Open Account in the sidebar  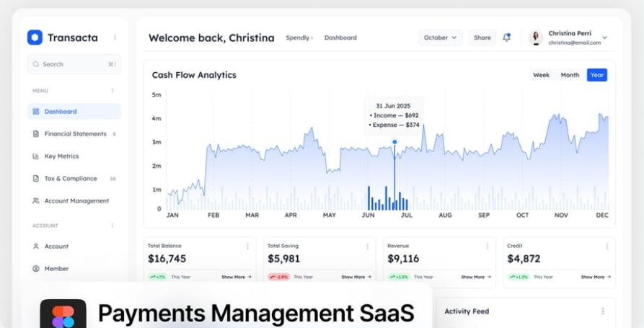pos(74,247)
